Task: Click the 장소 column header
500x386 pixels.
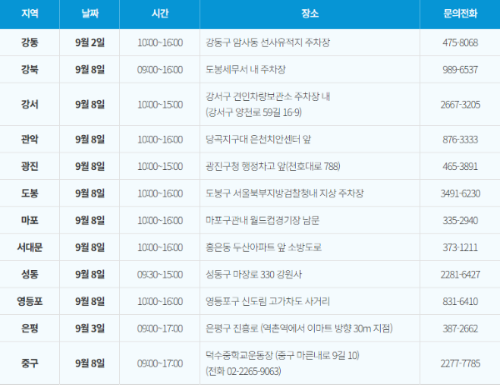Action: click(x=310, y=13)
